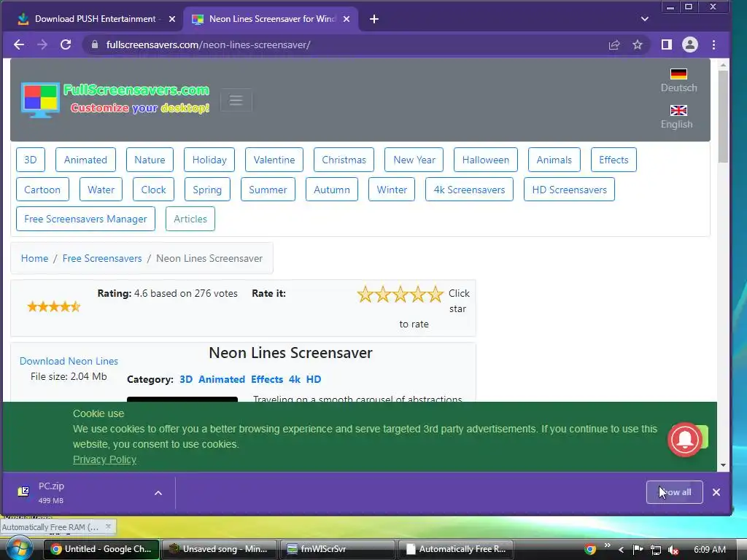Open the Holiday category
The width and height of the screenshot is (747, 560).
coord(209,160)
